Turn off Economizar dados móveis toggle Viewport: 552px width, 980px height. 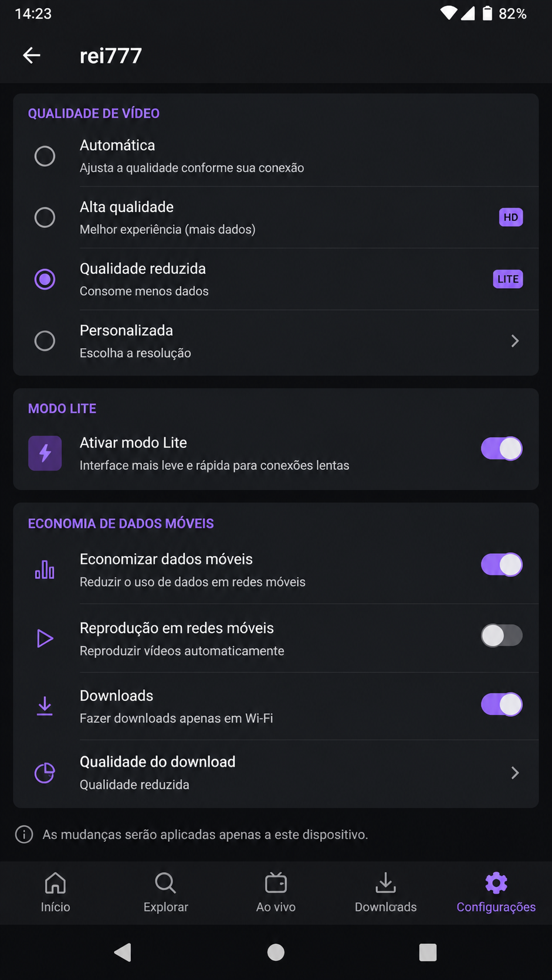tap(502, 565)
